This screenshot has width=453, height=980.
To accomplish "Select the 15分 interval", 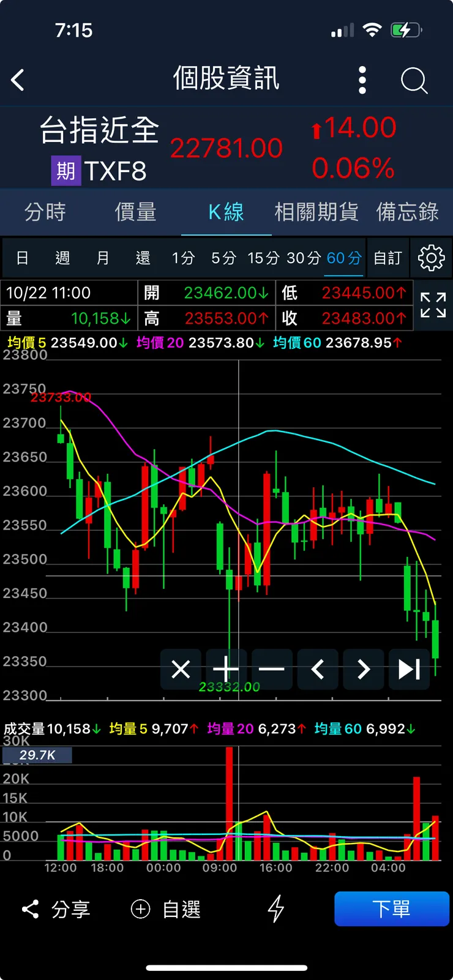I will coord(263,258).
